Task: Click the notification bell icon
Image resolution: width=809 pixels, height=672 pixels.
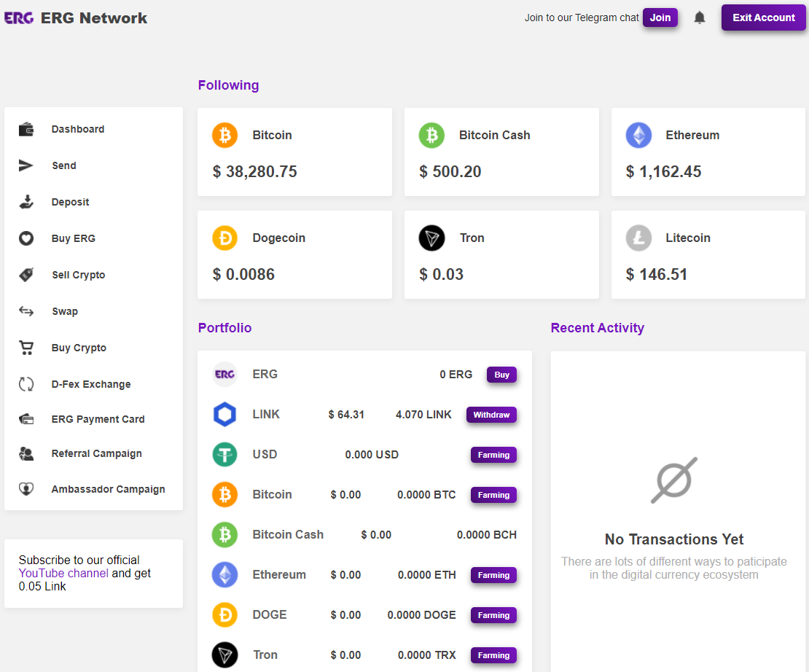Action: [700, 17]
